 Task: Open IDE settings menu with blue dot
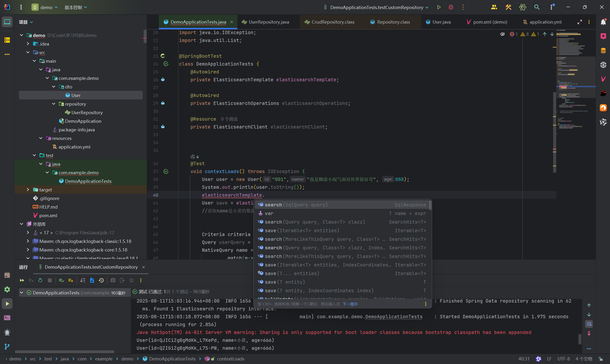click(552, 7)
